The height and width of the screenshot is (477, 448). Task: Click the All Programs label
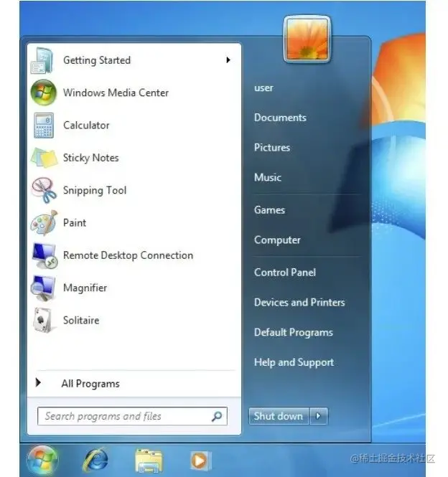coord(90,384)
